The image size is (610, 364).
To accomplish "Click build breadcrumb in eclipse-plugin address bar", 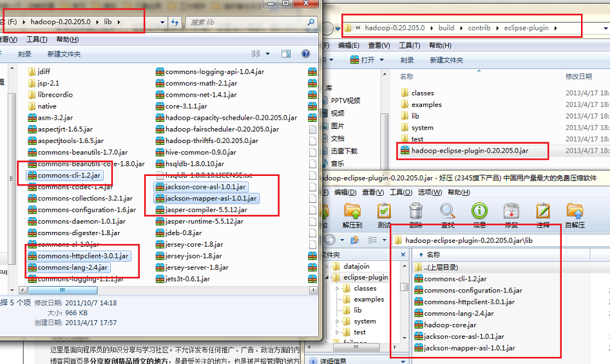I will coord(446,28).
